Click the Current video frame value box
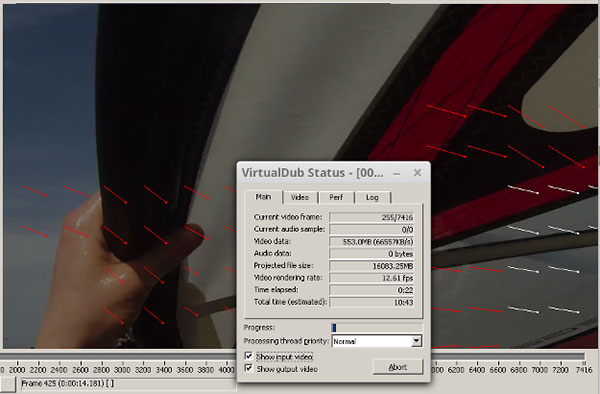The width and height of the screenshot is (600, 394). pyautogui.click(x=372, y=217)
